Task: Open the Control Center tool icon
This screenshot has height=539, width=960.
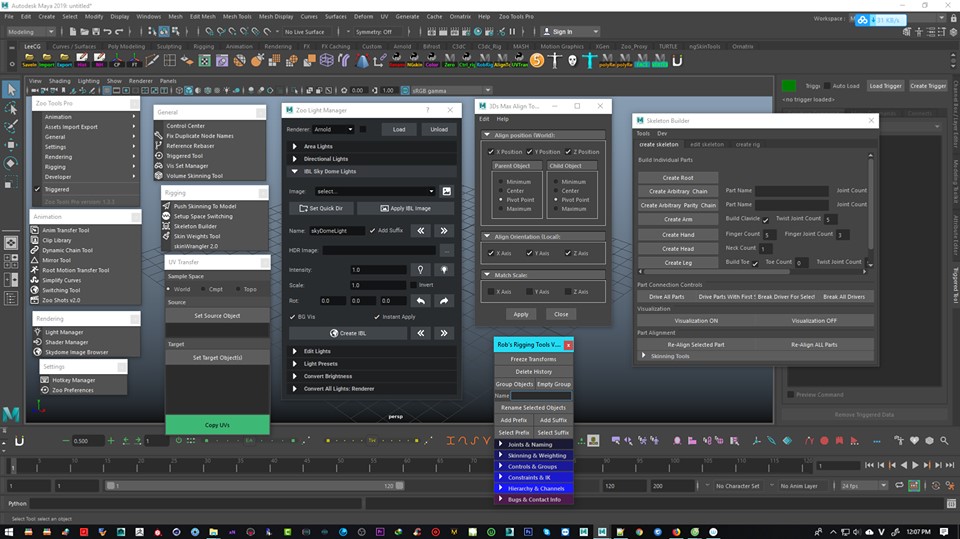Action: coord(185,126)
